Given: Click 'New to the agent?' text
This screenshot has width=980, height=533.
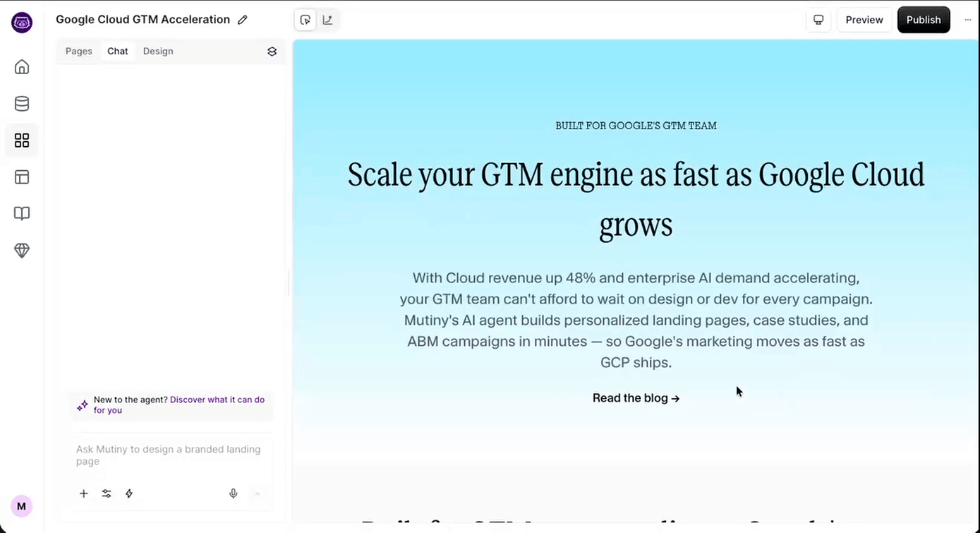Looking at the screenshot, I should (x=131, y=400).
